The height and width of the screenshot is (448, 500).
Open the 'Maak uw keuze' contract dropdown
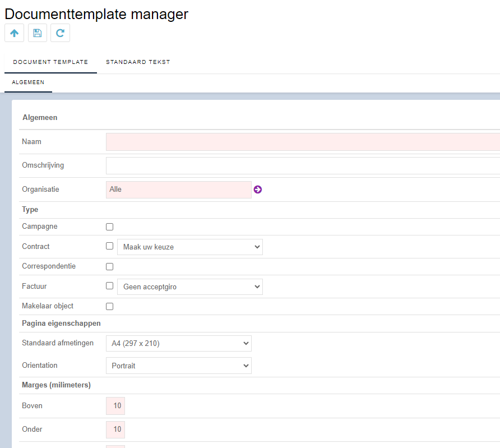pyautogui.click(x=190, y=247)
